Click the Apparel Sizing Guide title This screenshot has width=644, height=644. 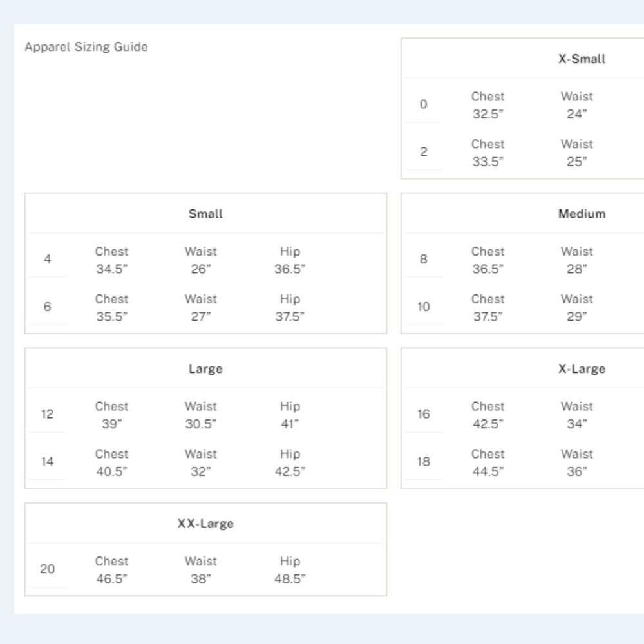pos(86,47)
